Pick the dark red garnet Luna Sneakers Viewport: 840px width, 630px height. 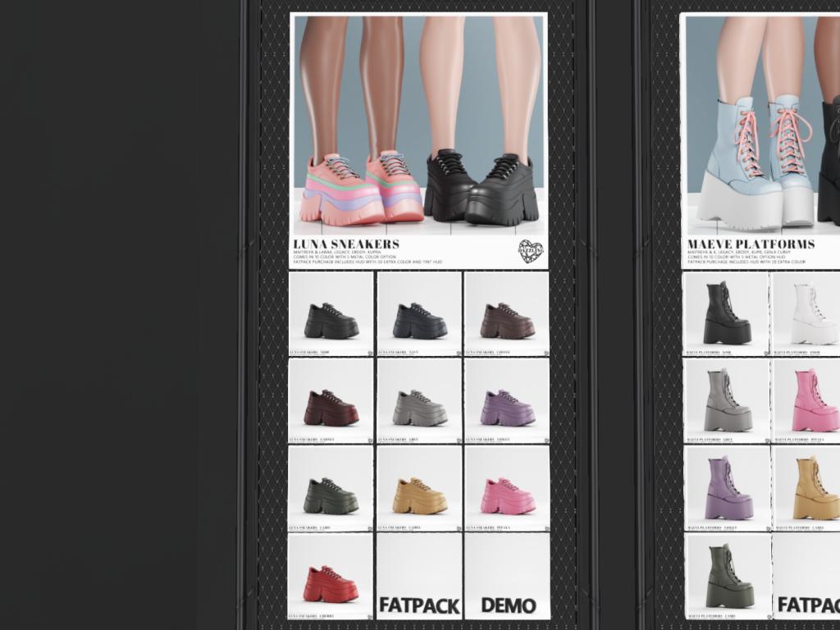click(331, 402)
